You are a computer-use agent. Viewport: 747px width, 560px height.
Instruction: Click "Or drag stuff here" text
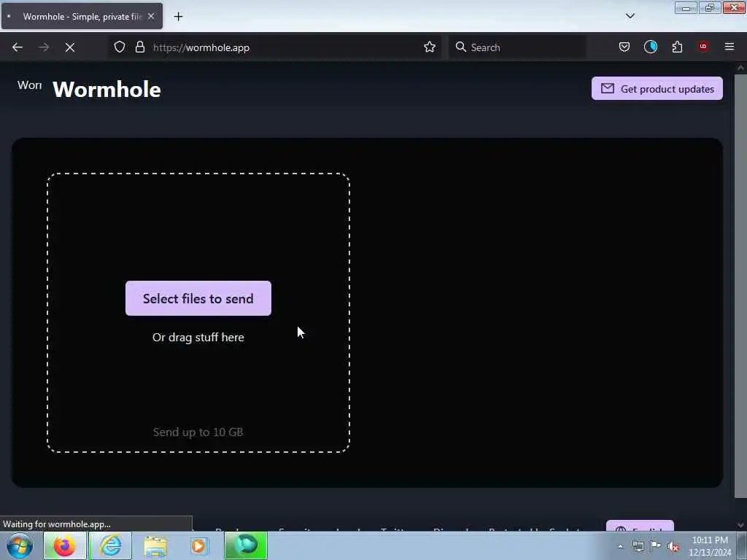tap(198, 337)
